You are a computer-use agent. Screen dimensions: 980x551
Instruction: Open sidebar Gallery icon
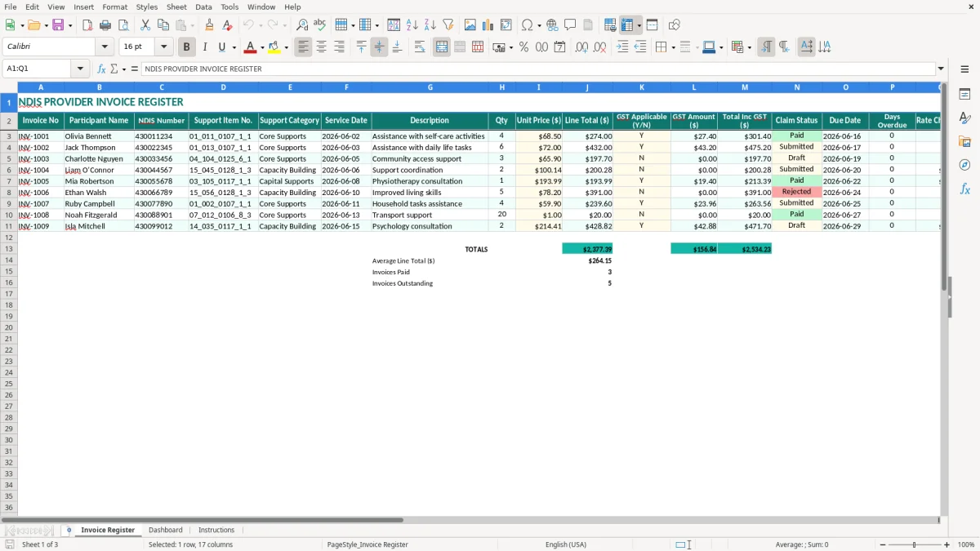point(964,142)
